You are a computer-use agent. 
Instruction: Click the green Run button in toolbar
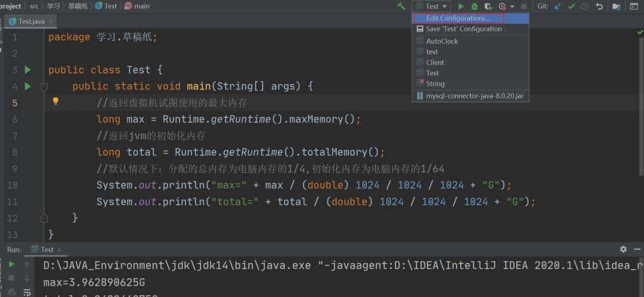click(460, 6)
